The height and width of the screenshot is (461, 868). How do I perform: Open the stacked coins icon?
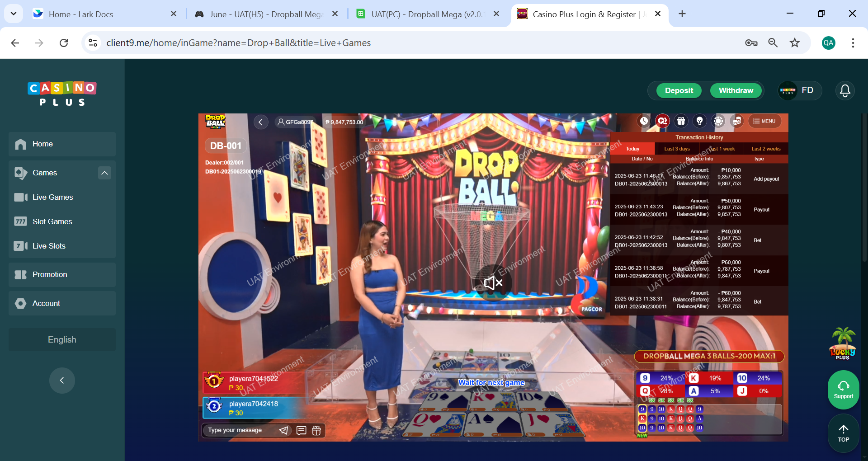(737, 121)
